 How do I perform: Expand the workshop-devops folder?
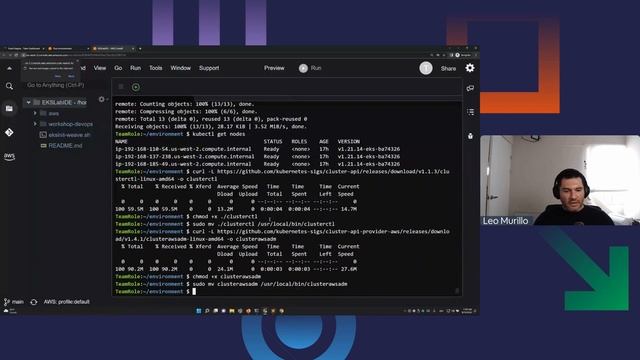pyautogui.click(x=36, y=124)
